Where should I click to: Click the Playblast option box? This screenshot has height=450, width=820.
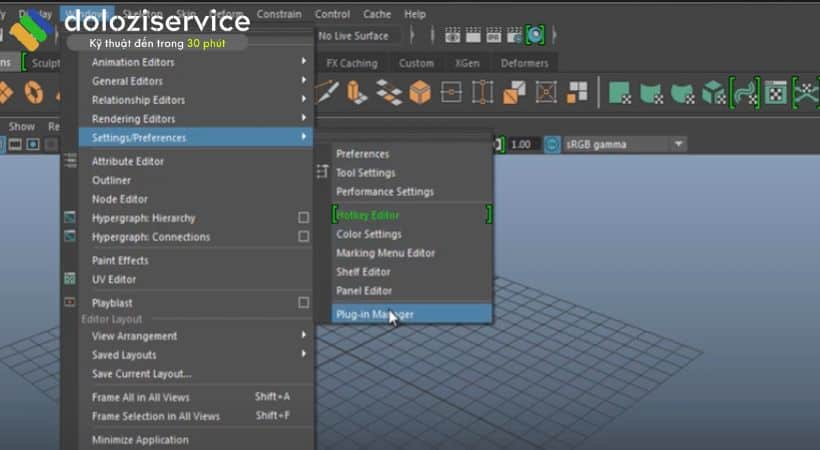click(x=303, y=302)
